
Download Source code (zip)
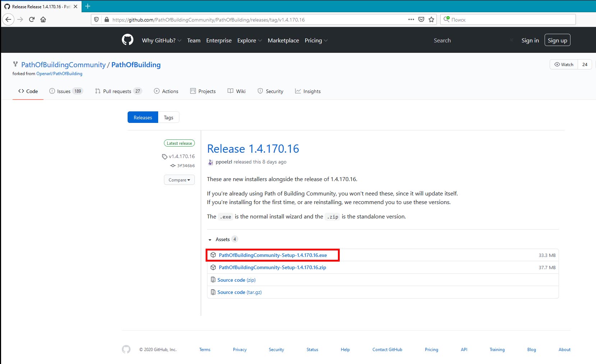237,280
